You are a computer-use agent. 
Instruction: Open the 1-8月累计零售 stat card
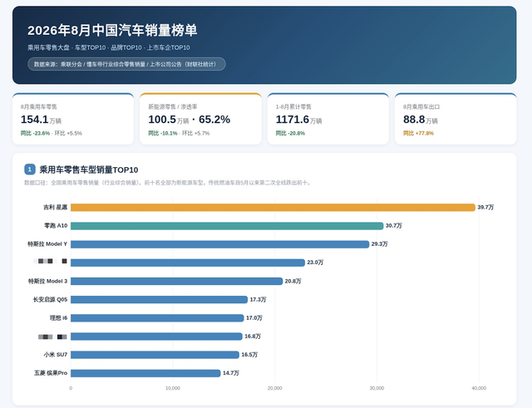click(x=328, y=119)
